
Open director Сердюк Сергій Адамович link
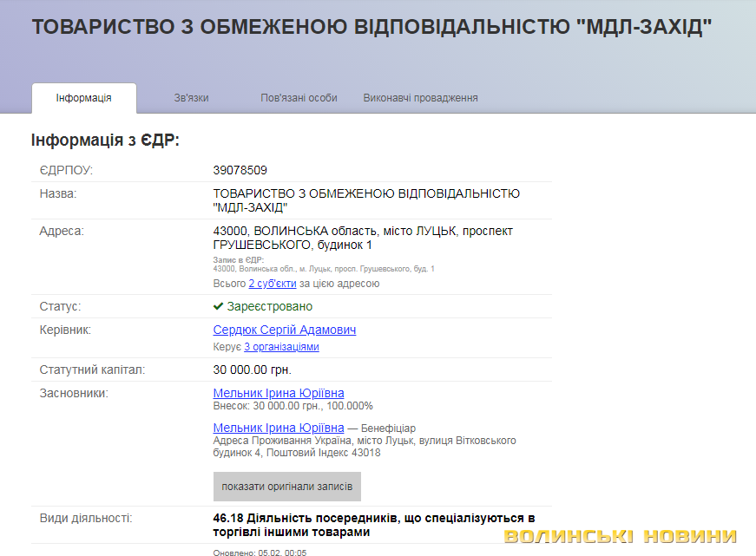284,330
